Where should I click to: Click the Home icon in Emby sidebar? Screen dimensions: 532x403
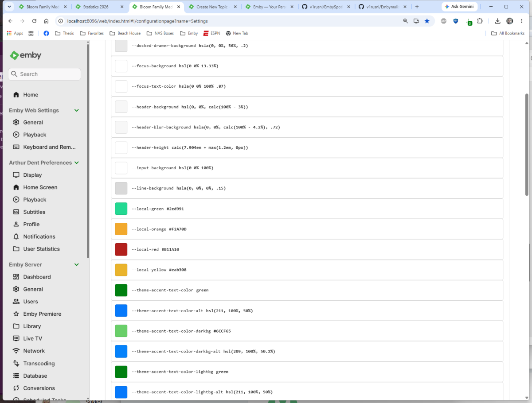pos(16,95)
